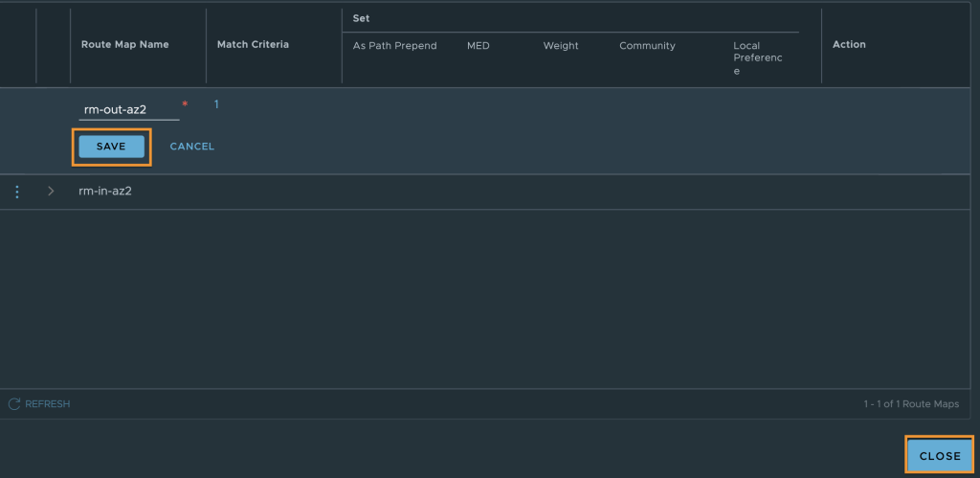Click the Action column header
980x478 pixels.
849,44
